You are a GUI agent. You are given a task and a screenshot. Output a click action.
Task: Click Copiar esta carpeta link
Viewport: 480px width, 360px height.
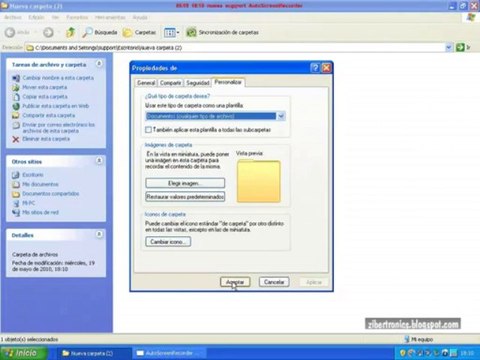click(45, 96)
